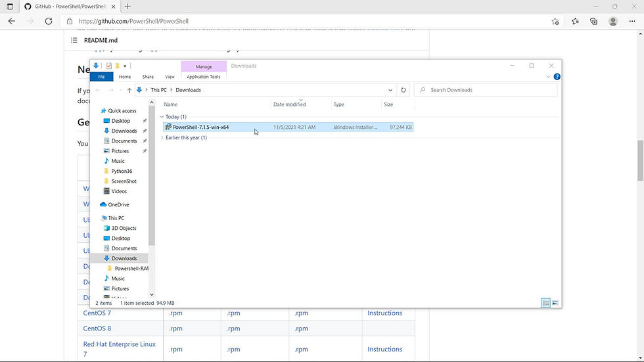Open the View ribbon tab
The height and width of the screenshot is (362, 644).
coord(170,77)
